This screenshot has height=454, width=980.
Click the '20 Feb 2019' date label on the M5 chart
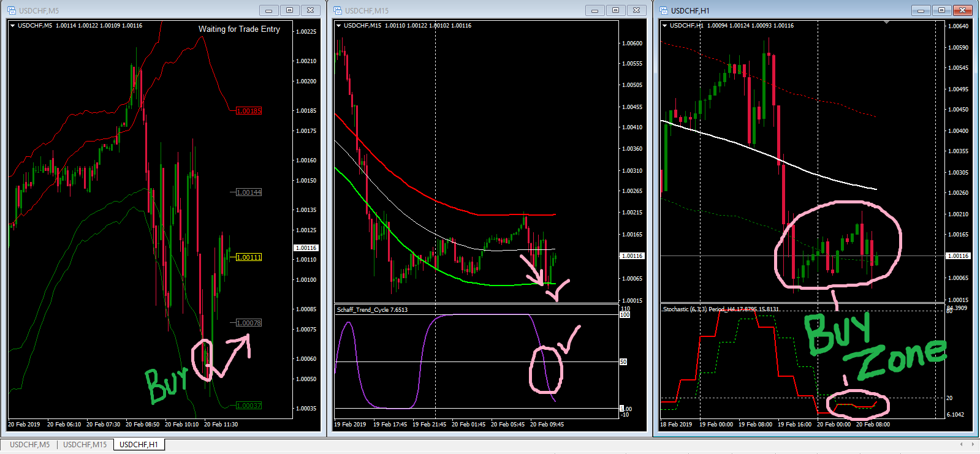click(24, 424)
